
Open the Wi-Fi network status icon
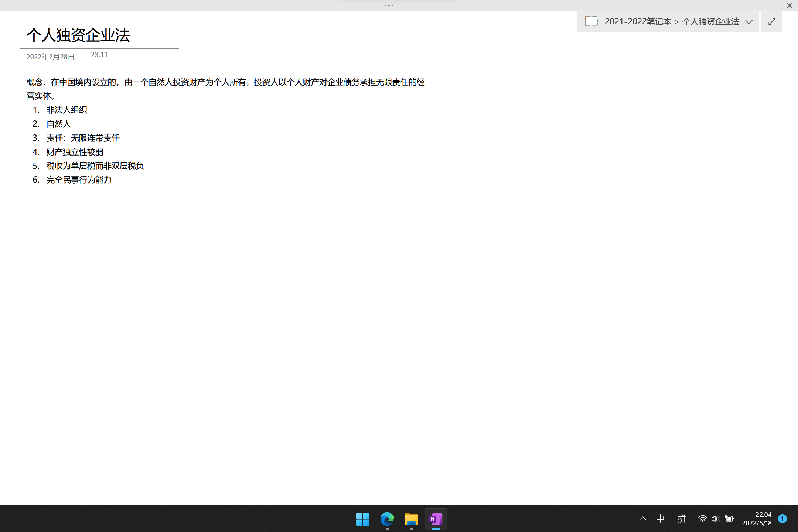[702, 519]
